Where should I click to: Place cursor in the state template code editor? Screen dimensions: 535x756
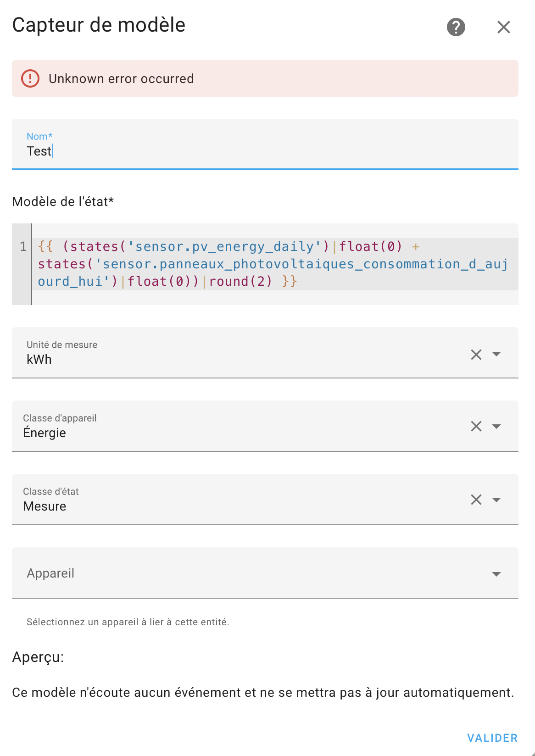[275, 264]
